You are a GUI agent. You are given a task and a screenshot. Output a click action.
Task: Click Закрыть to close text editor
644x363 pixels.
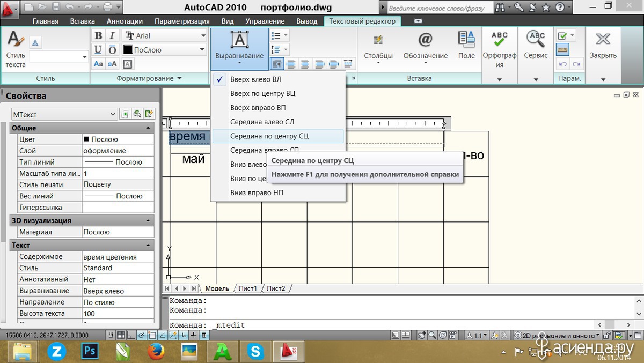click(603, 46)
